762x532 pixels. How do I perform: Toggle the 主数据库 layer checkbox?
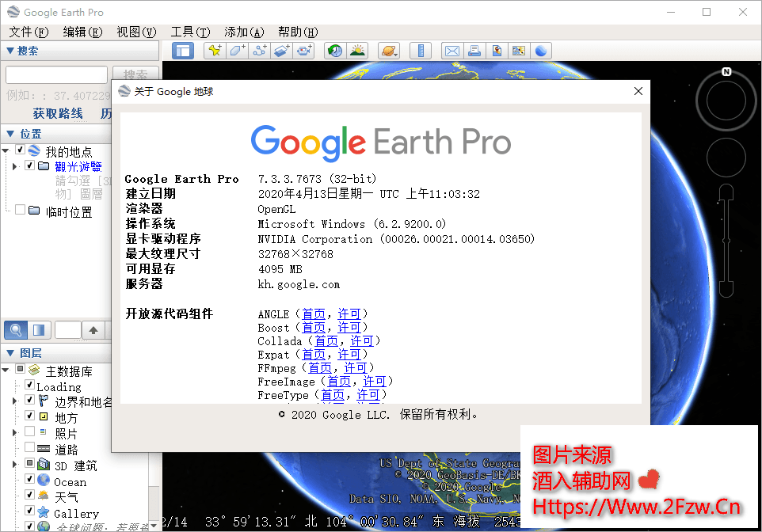point(21,369)
